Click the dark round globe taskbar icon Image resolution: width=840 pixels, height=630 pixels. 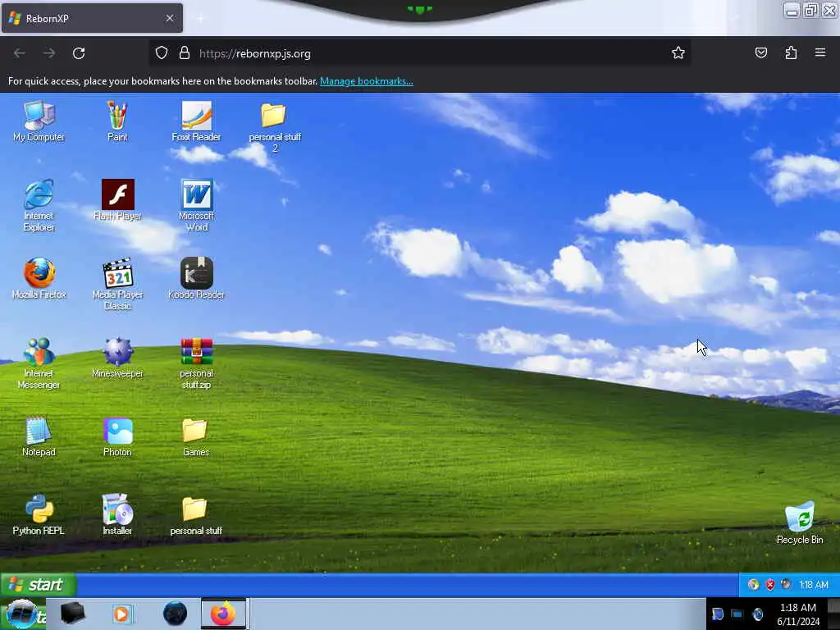[175, 614]
